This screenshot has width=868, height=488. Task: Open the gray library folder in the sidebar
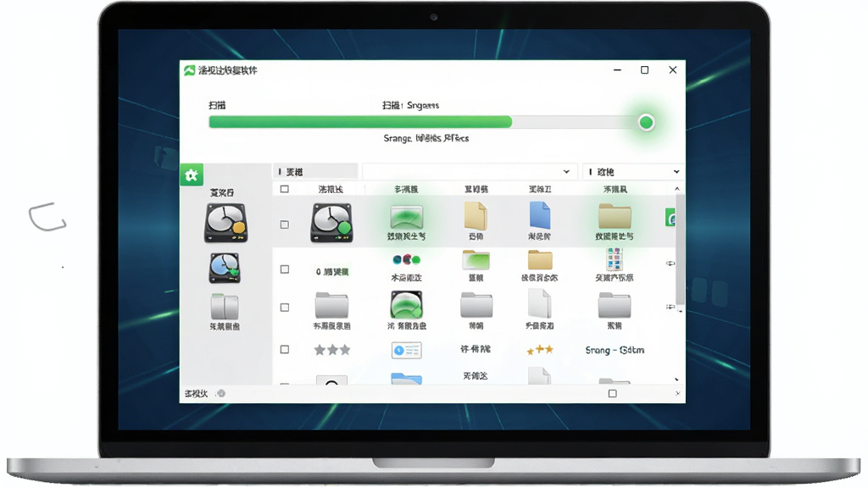[225, 307]
